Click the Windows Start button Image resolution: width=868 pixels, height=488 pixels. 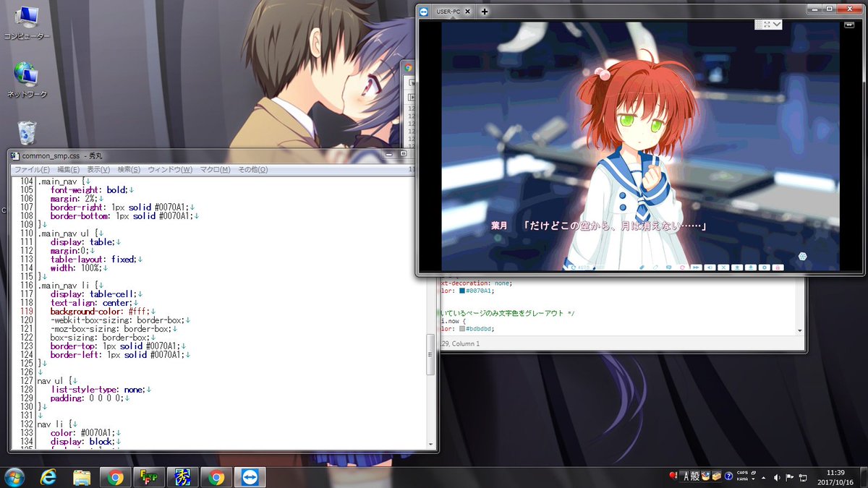[14, 476]
